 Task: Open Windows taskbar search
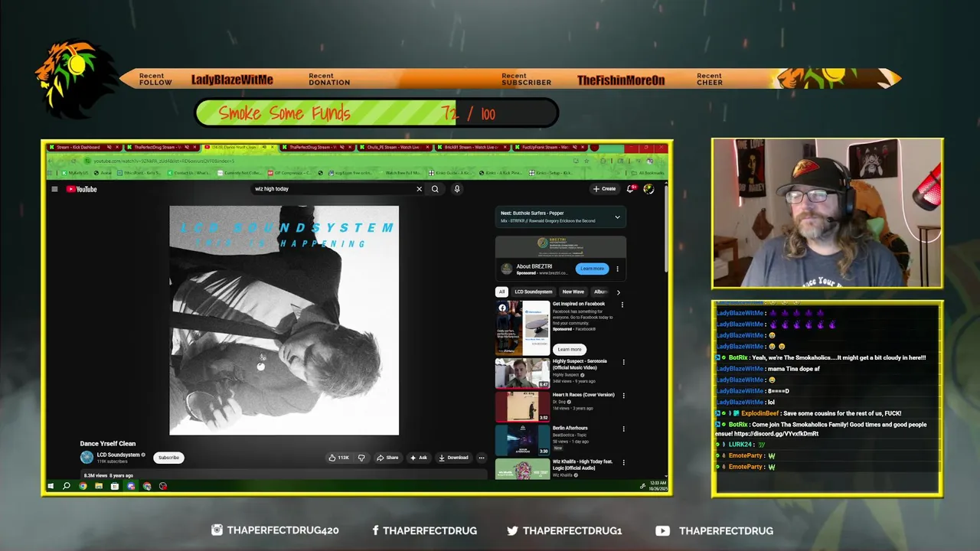coord(67,486)
